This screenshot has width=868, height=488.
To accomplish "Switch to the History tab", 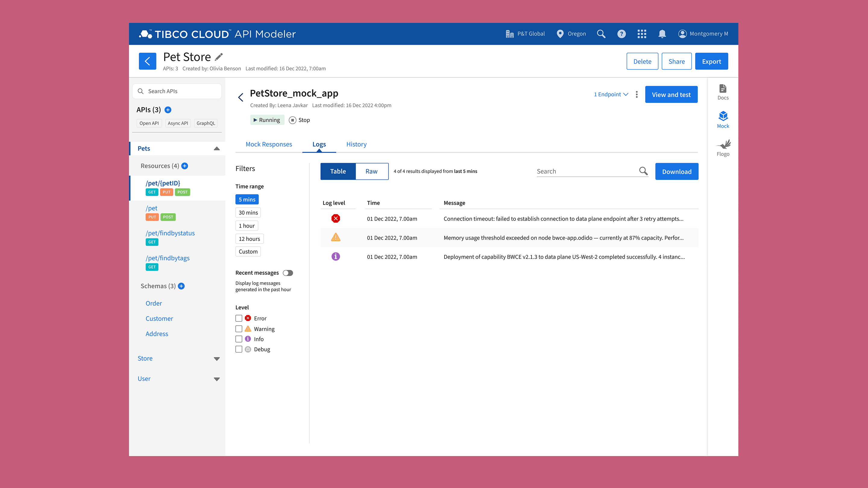I will (x=356, y=144).
